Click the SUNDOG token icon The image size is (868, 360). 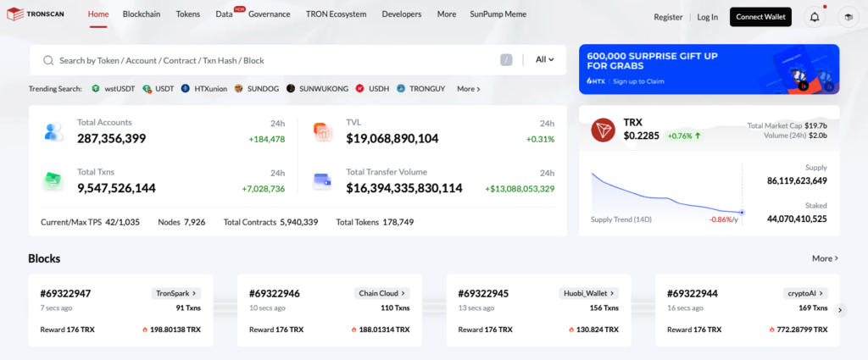point(238,88)
